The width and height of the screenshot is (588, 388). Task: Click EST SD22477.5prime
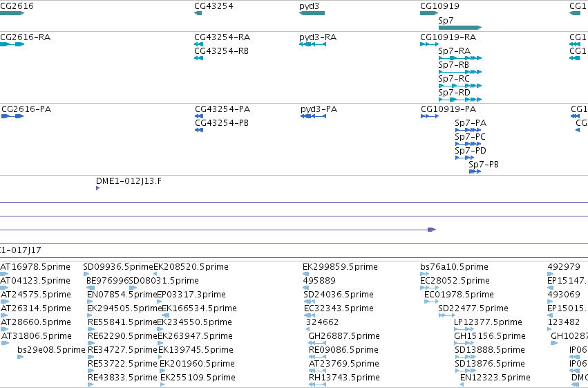tap(473, 308)
